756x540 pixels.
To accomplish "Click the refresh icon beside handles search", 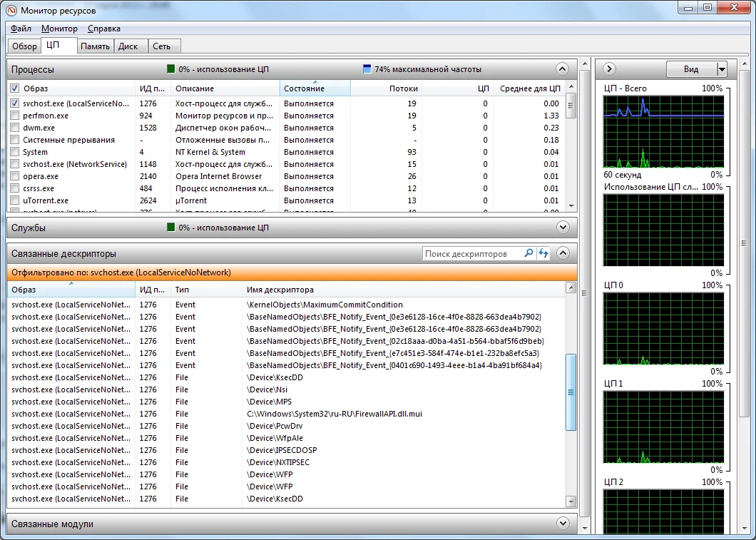I will (544, 253).
